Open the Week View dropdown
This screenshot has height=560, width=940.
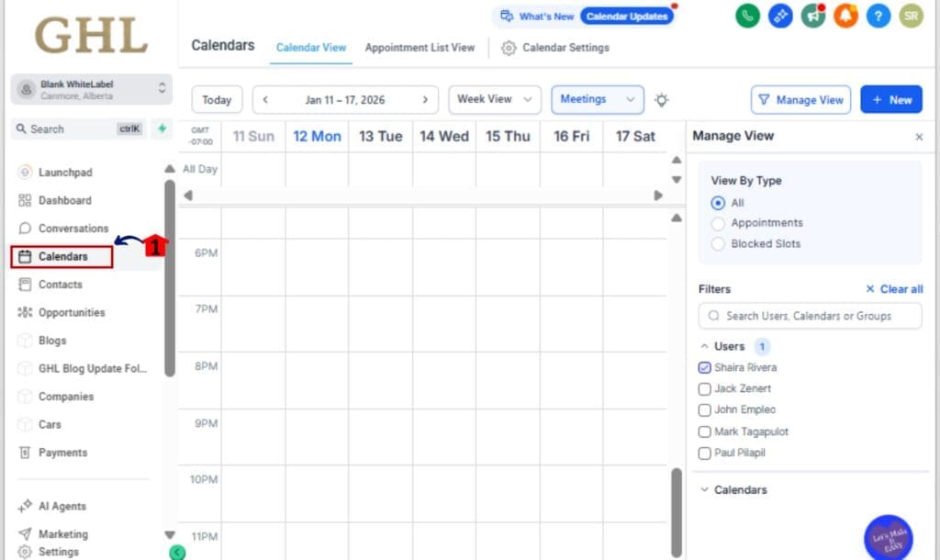tap(494, 99)
